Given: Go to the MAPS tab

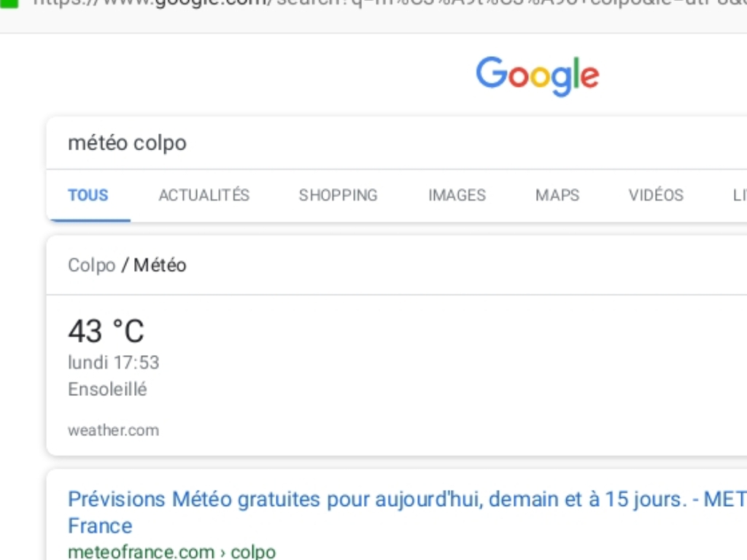Looking at the screenshot, I should pyautogui.click(x=557, y=195).
